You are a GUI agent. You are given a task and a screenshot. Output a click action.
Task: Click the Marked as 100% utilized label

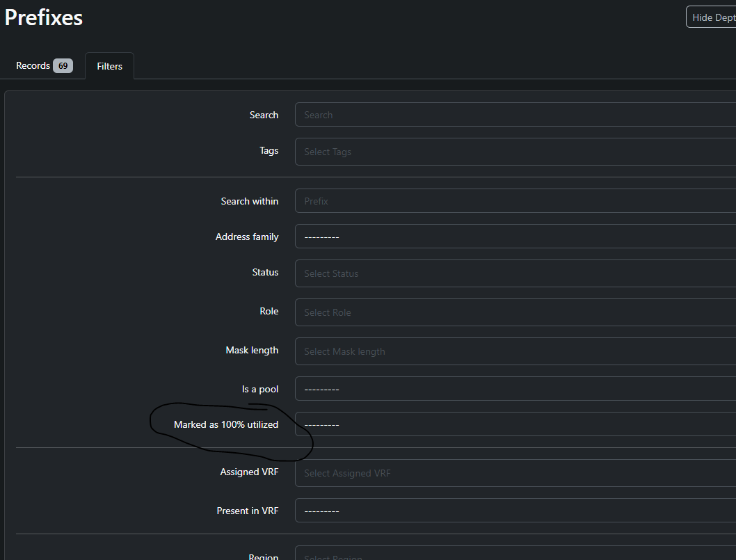(226, 424)
